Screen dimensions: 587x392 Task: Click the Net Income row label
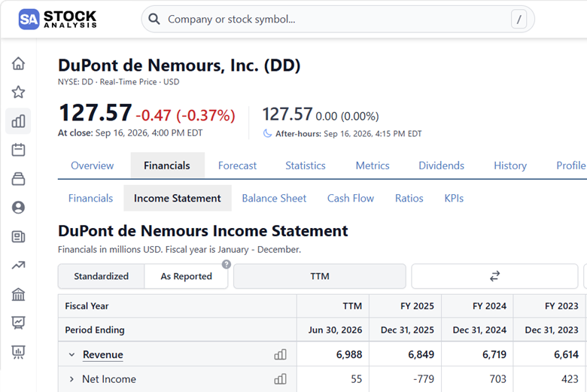(109, 379)
